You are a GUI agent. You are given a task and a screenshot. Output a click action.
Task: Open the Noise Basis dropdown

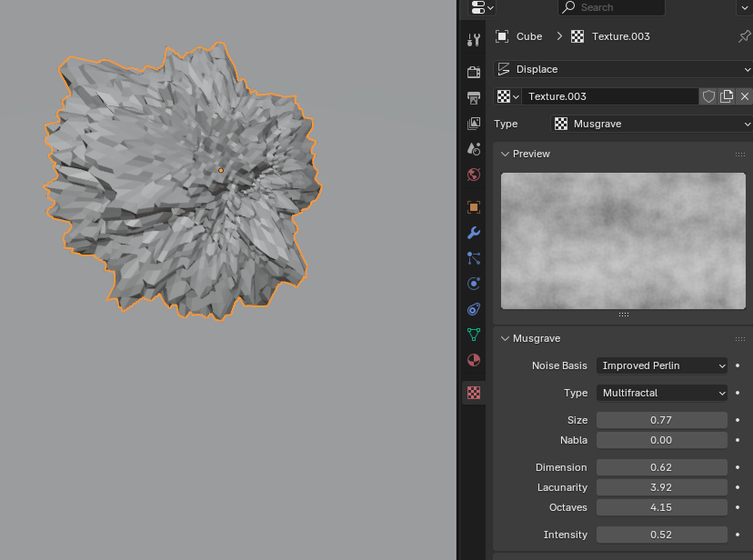click(662, 365)
